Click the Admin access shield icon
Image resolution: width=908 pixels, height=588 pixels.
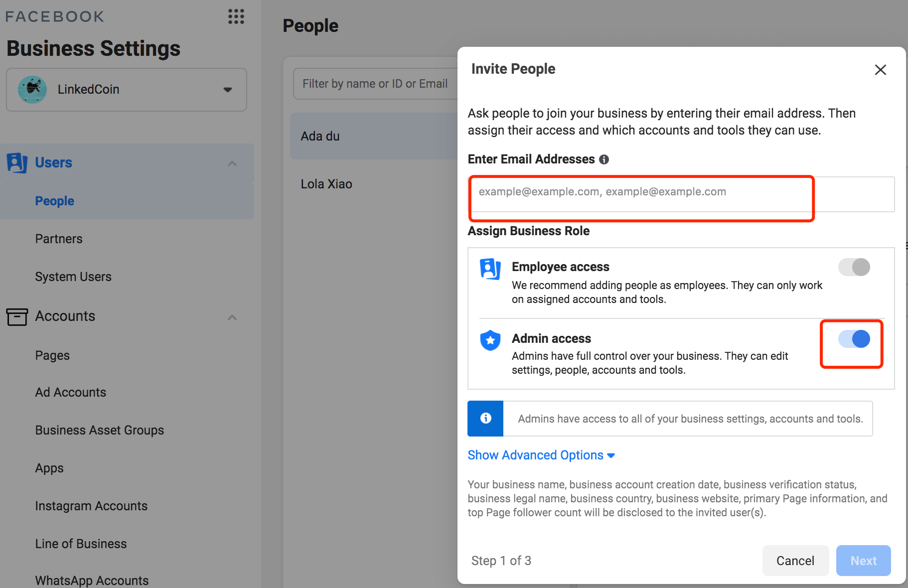click(x=490, y=340)
